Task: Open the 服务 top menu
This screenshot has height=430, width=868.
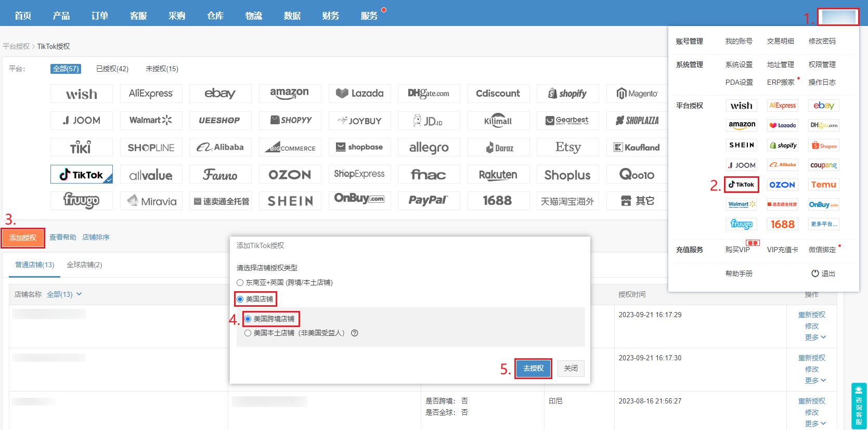Action: click(369, 16)
